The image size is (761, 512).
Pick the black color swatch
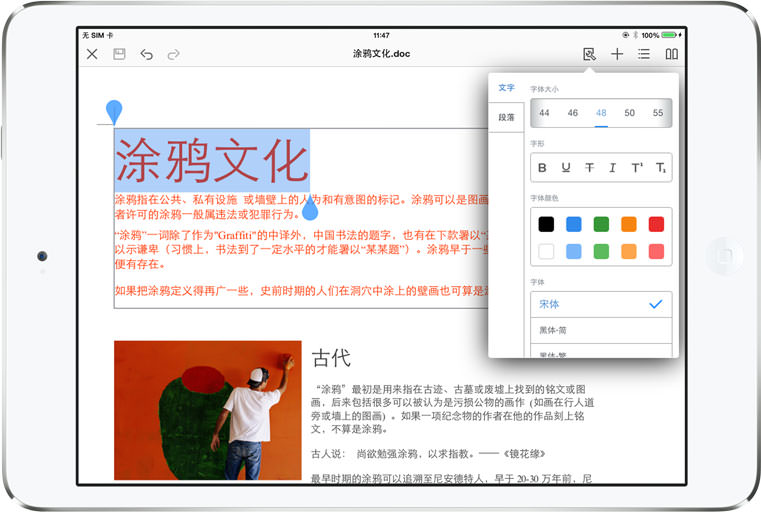click(x=546, y=224)
